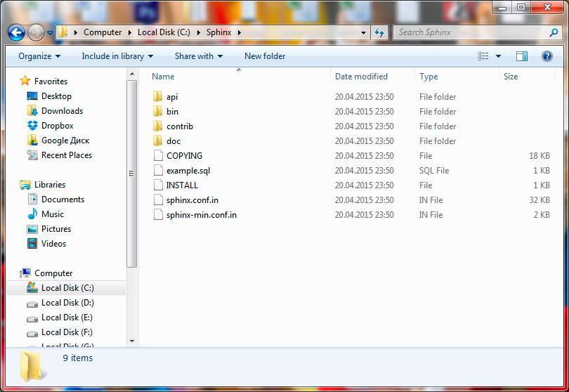Select the doc folder icon

point(157,141)
